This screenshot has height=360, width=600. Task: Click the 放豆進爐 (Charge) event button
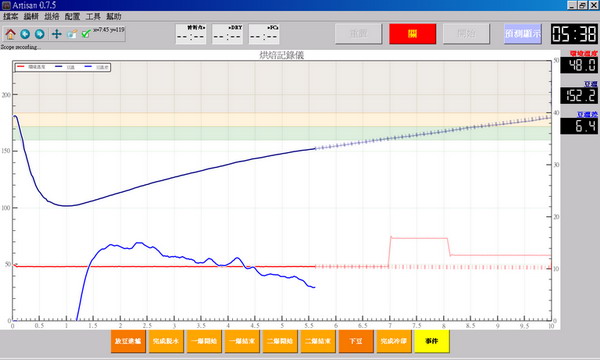coord(128,341)
